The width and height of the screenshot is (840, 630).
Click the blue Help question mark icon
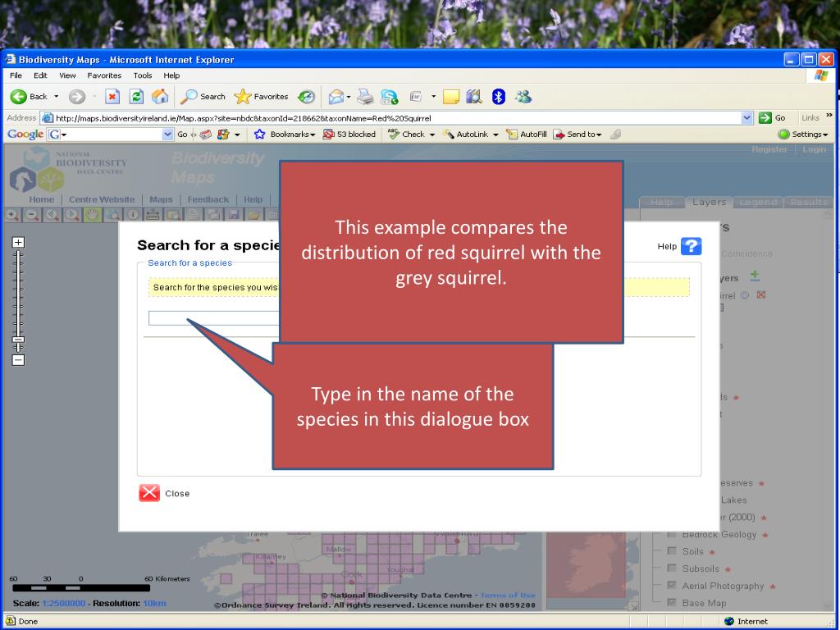pyautogui.click(x=691, y=246)
